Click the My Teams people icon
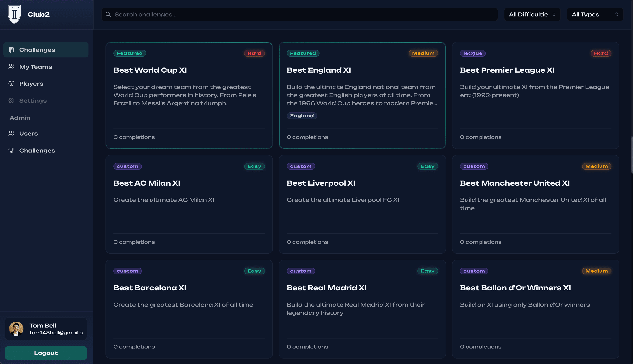Screen dimensions: 633x364 [11, 67]
